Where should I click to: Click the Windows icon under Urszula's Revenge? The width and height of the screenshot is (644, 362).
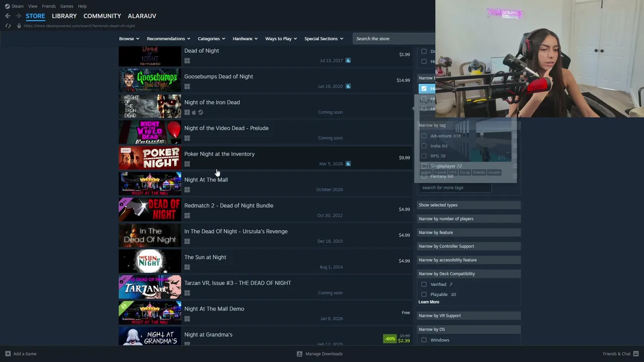tap(187, 241)
